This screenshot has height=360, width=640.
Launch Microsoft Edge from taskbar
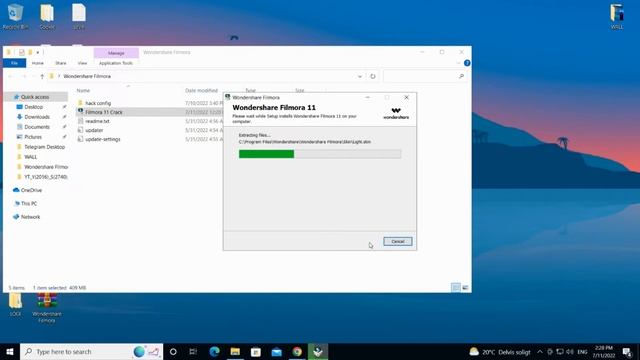coord(214,352)
